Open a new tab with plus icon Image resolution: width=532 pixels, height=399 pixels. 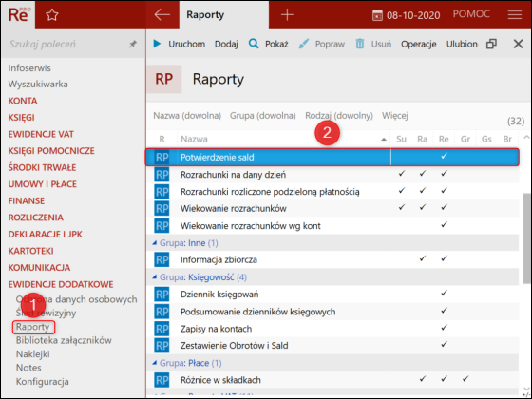(287, 14)
